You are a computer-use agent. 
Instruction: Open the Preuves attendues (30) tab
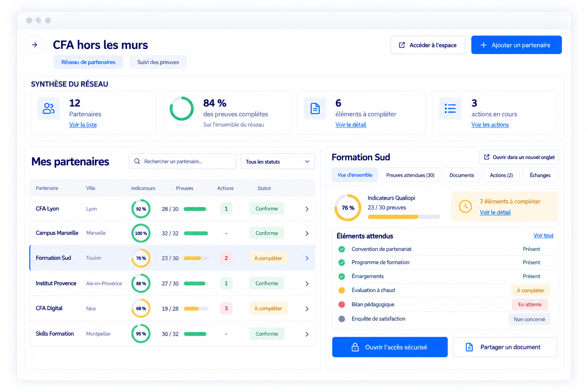410,175
